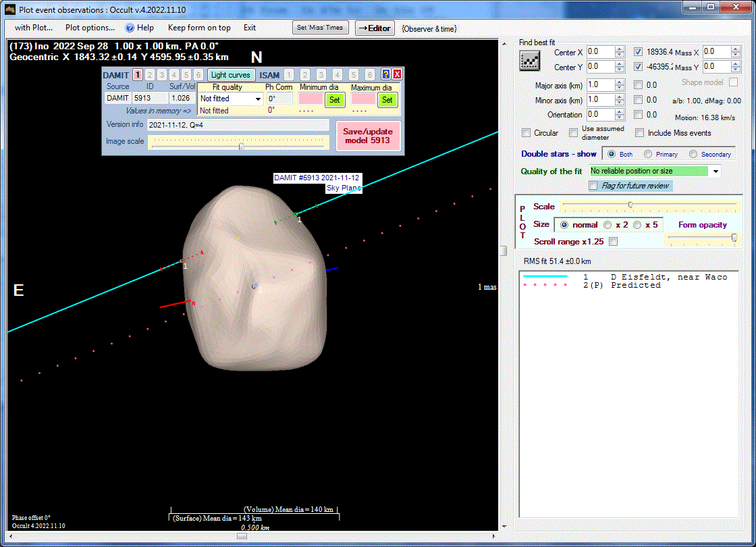Select the Primary double stars radio button

pos(648,154)
